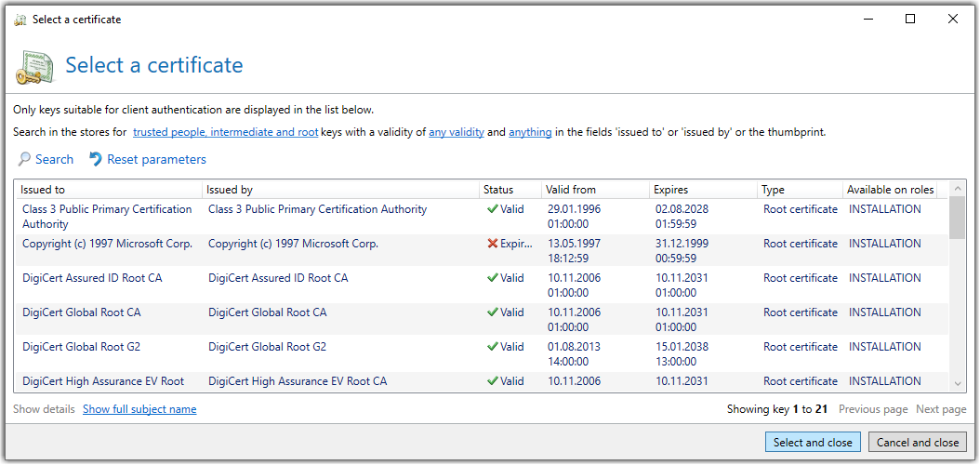Click the scroll down arrow of the list
Image resolution: width=980 pixels, height=465 pixels.
tap(958, 383)
